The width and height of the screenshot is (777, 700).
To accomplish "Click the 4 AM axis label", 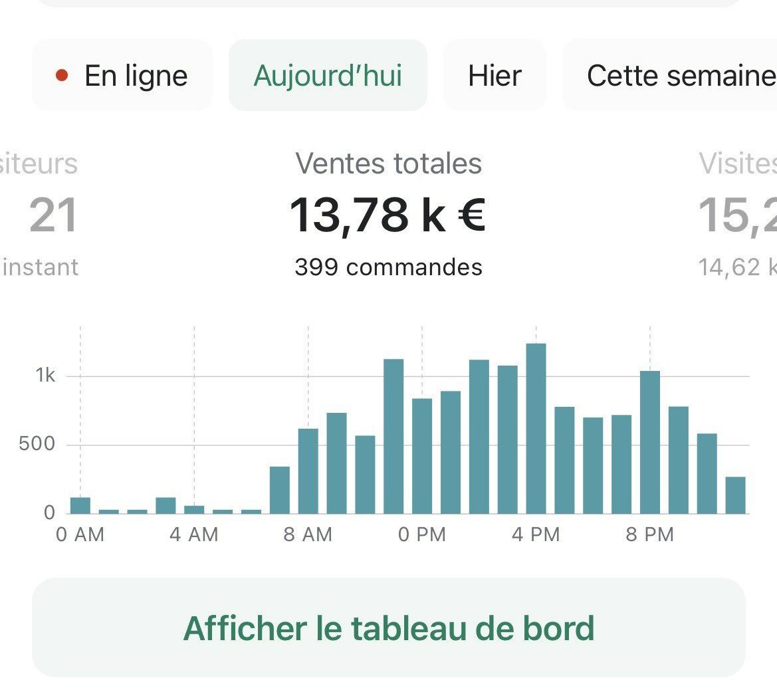I will (x=194, y=534).
